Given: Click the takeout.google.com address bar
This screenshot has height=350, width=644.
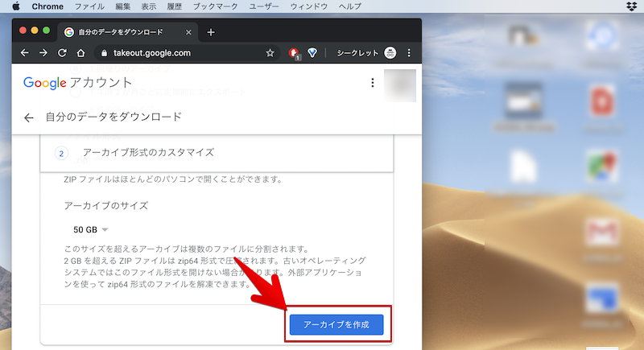Looking at the screenshot, I should [185, 53].
